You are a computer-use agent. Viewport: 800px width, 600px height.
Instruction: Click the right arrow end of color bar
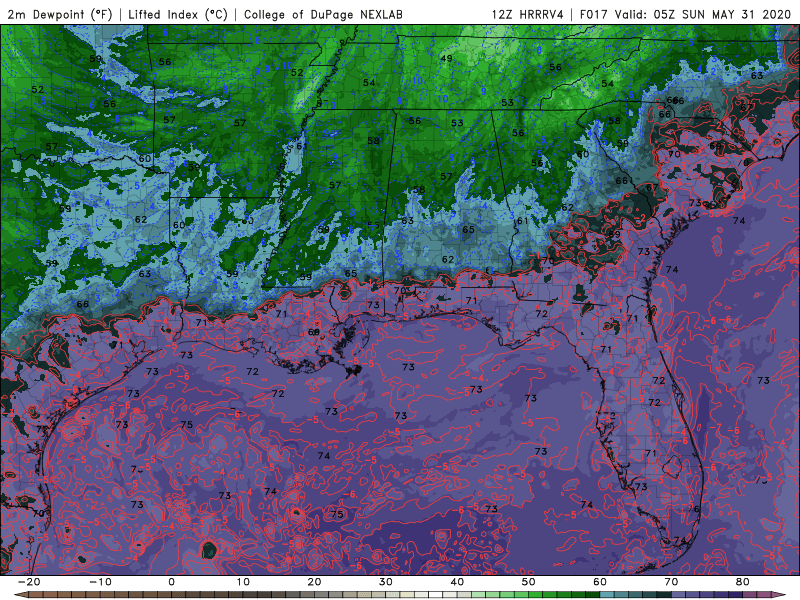781,595
